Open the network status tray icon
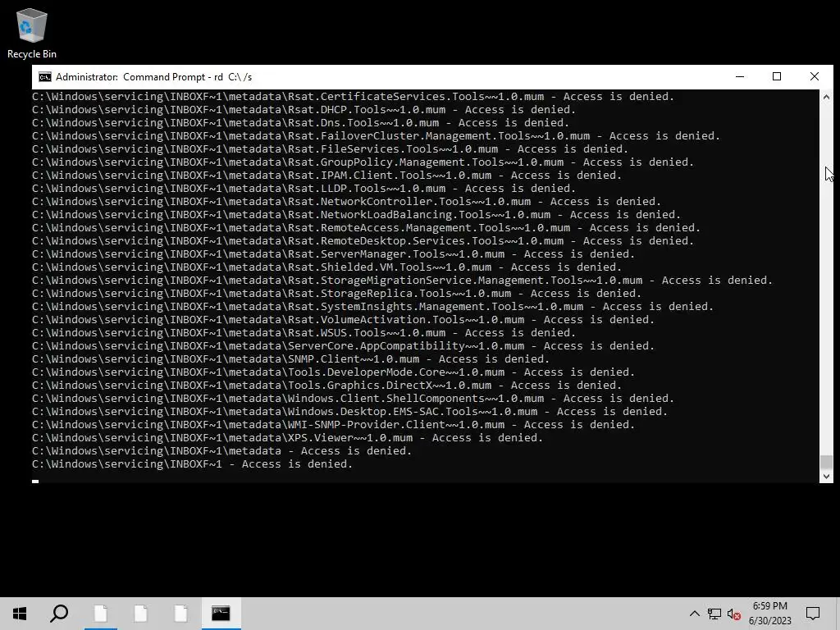The width and height of the screenshot is (840, 630). pyautogui.click(x=714, y=614)
